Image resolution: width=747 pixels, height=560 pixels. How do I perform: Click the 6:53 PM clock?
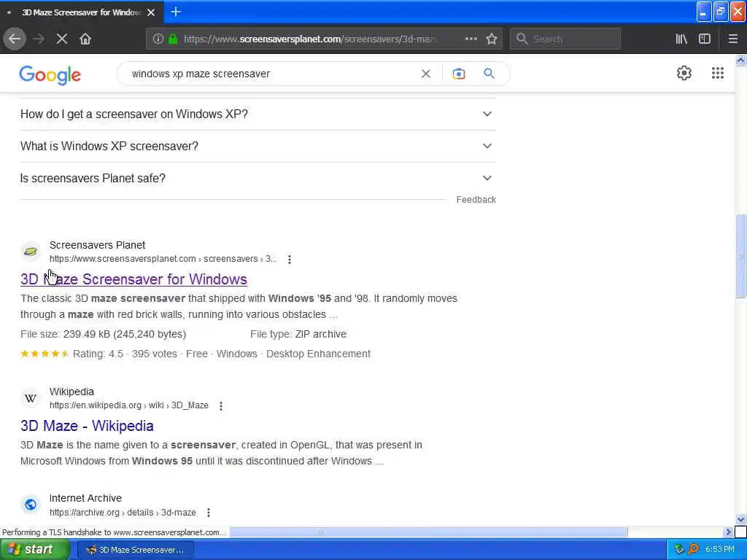(719, 550)
